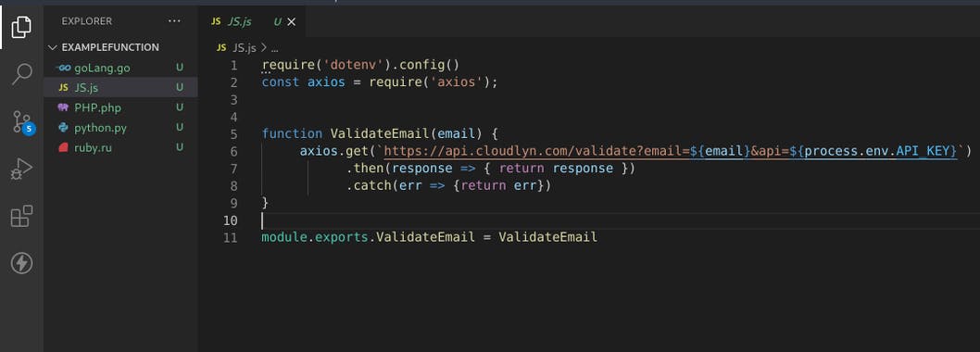Click the EXPLORER panel title
The height and width of the screenshot is (352, 980).
tap(87, 21)
